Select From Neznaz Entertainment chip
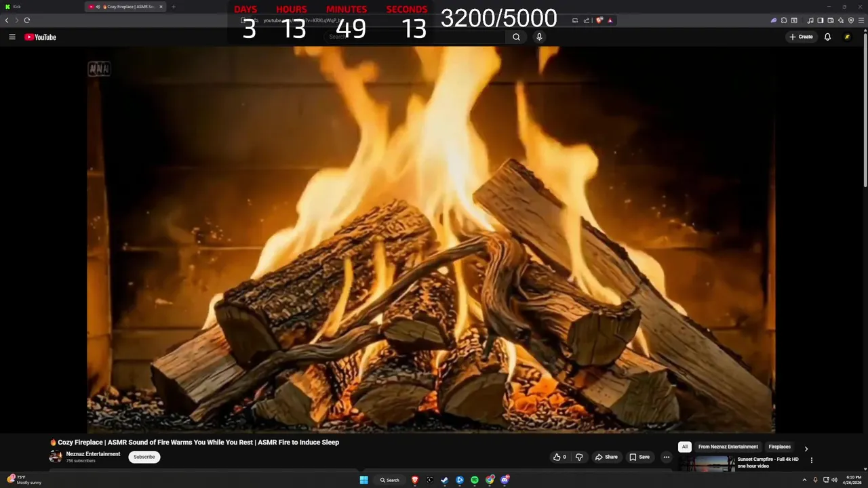 [728, 447]
